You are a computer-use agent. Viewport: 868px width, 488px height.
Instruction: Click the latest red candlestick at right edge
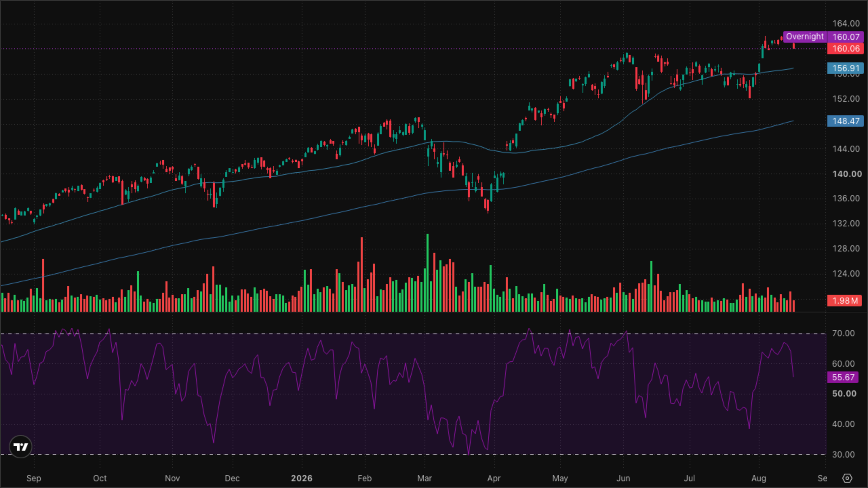[x=794, y=46]
